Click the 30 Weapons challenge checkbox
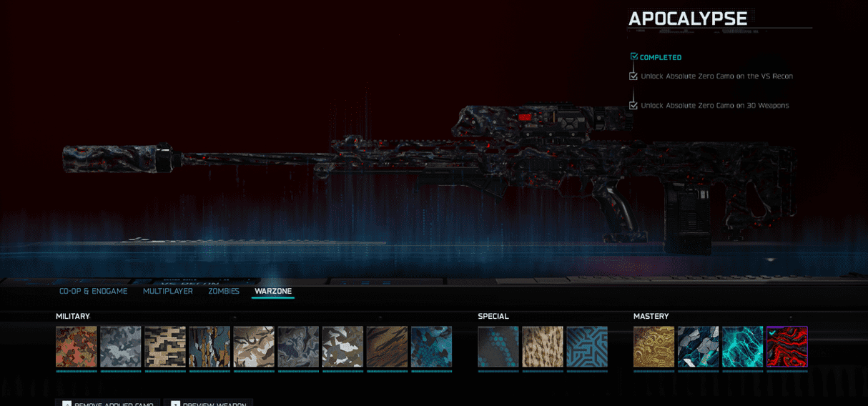The image size is (868, 406). (633, 105)
